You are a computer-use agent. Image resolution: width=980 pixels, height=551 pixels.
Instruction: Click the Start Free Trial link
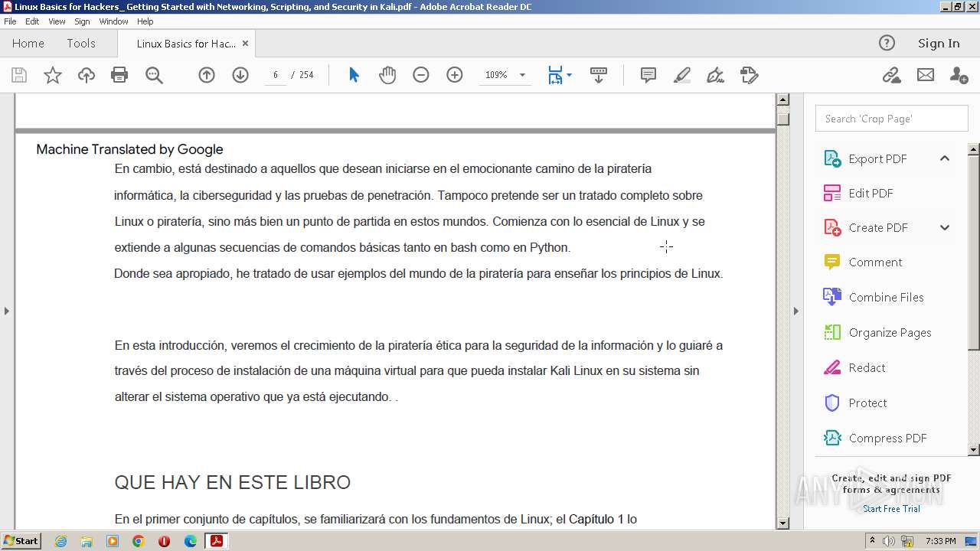point(891,509)
